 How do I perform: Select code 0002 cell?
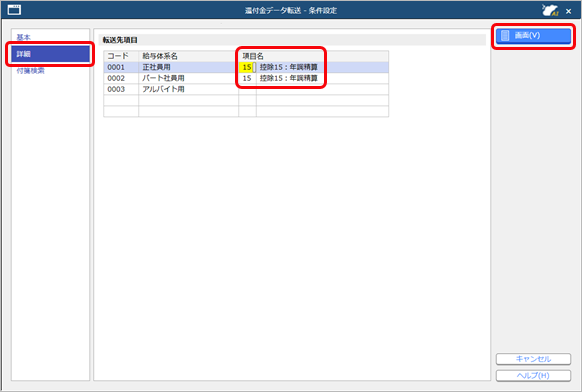pyautogui.click(x=121, y=78)
